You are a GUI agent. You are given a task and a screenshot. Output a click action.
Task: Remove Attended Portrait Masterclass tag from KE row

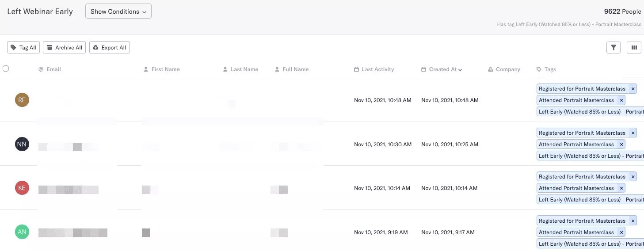click(x=621, y=188)
